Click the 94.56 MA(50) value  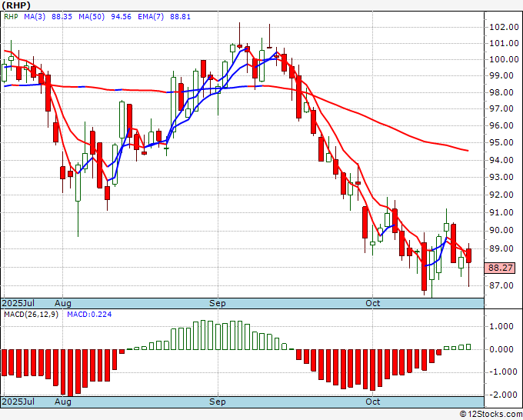121,17
